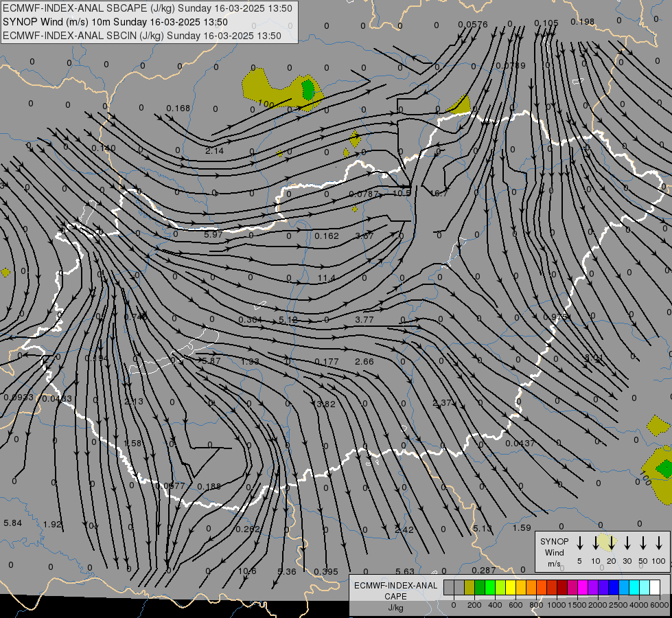Click the 5 m/s wind arrow in legend
The height and width of the screenshot is (618, 672).
point(579,543)
